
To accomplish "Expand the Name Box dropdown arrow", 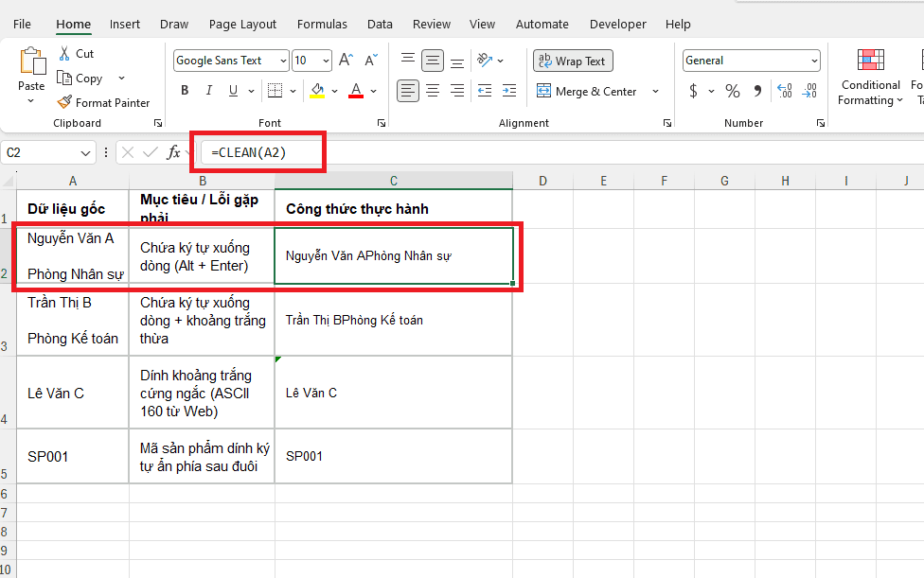I will 85,153.
